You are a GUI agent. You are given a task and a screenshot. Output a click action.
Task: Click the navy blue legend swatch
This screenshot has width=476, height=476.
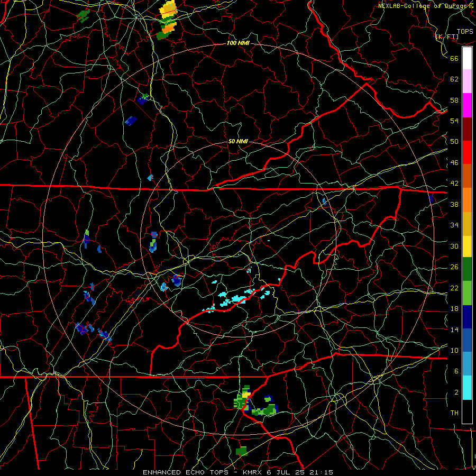(467, 317)
